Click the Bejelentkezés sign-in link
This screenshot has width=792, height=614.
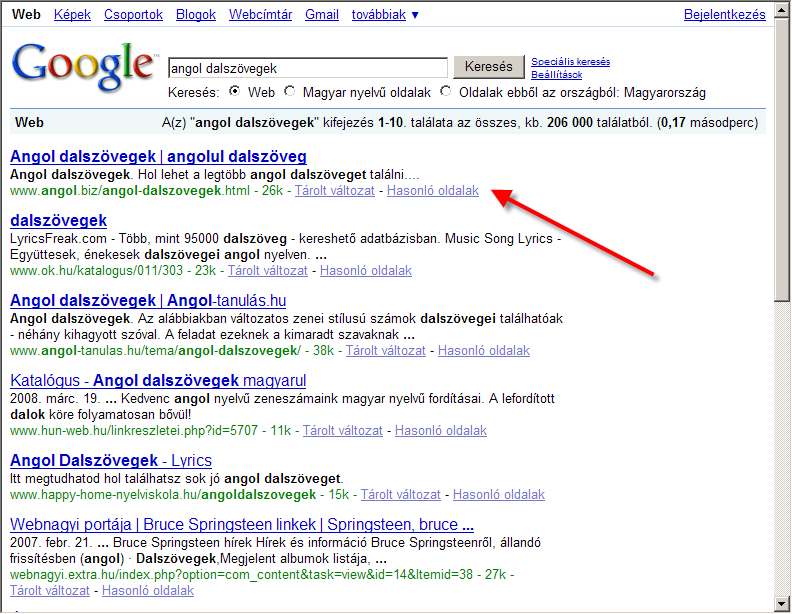click(724, 15)
